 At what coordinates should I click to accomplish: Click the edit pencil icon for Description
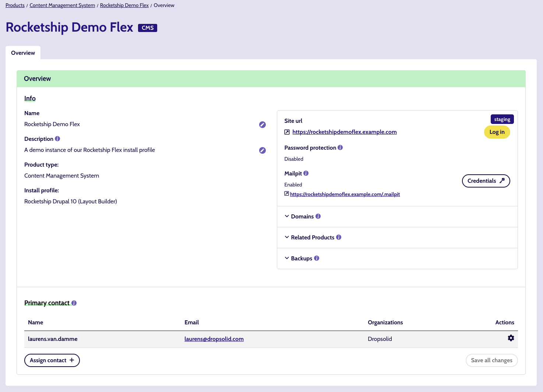point(262,150)
